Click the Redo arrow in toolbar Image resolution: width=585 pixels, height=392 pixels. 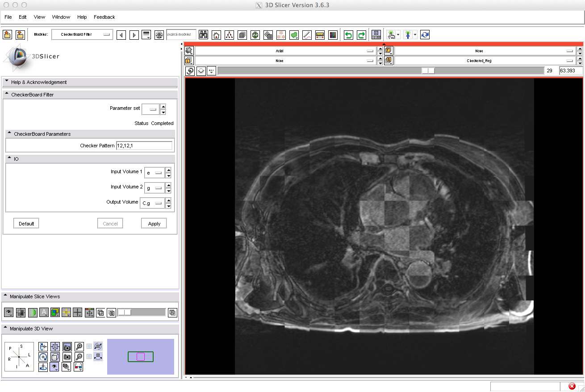point(361,35)
